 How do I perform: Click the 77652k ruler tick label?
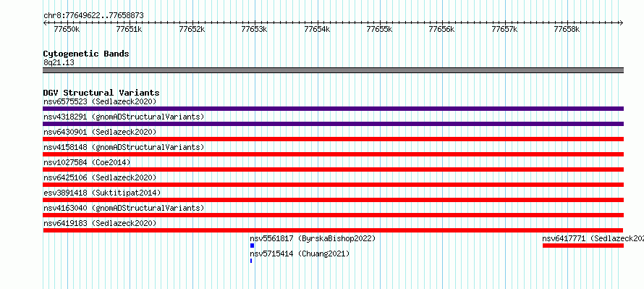[192, 29]
